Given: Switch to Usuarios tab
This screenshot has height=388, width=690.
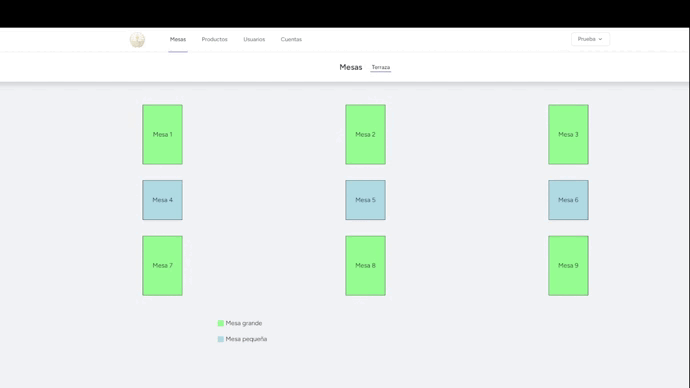Looking at the screenshot, I should pyautogui.click(x=254, y=39).
